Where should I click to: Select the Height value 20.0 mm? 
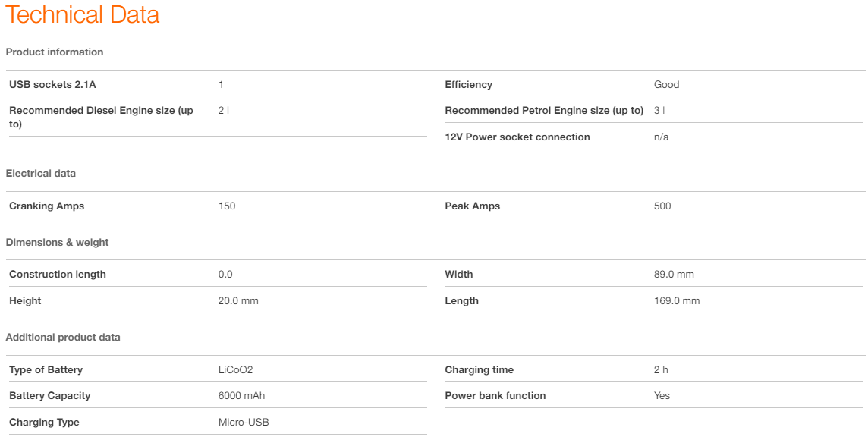coord(238,301)
